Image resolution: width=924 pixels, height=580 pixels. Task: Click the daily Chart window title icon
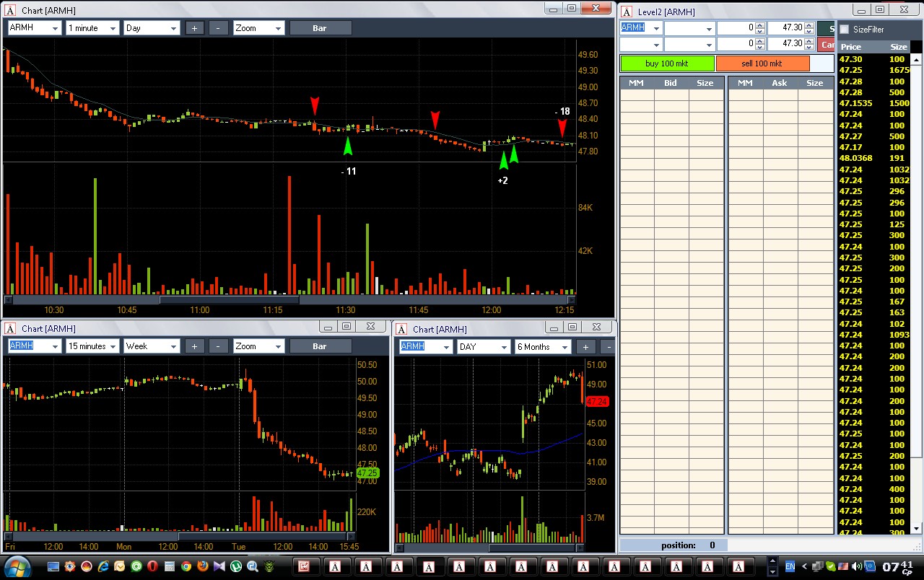(401, 329)
